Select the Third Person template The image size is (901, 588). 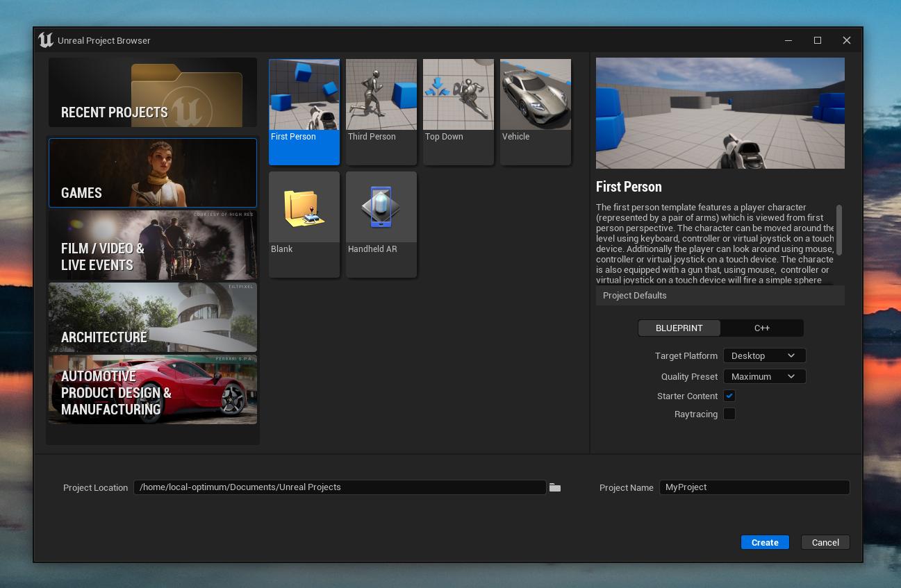tap(381, 112)
